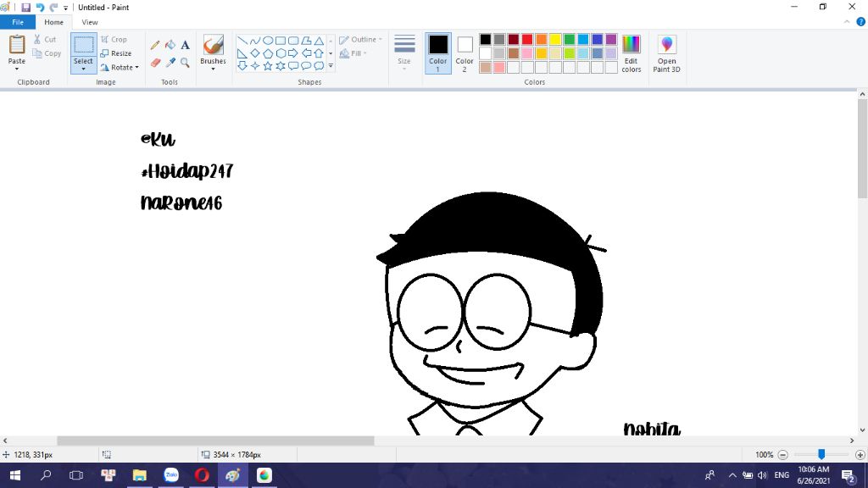The width and height of the screenshot is (868, 488).
Task: Select the Text tool
Action: tap(185, 45)
